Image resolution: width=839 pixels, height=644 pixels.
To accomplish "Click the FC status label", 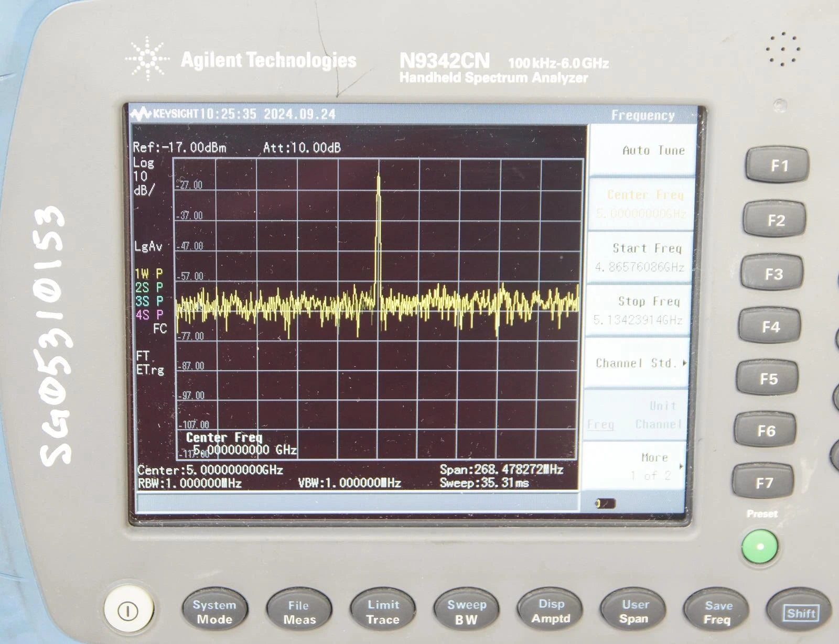I will click(159, 329).
